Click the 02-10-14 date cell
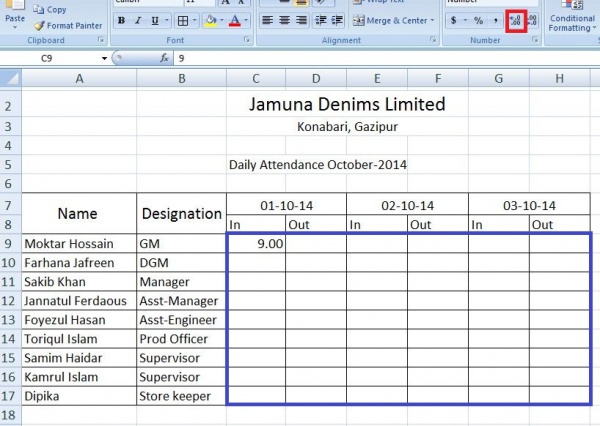 pos(408,205)
